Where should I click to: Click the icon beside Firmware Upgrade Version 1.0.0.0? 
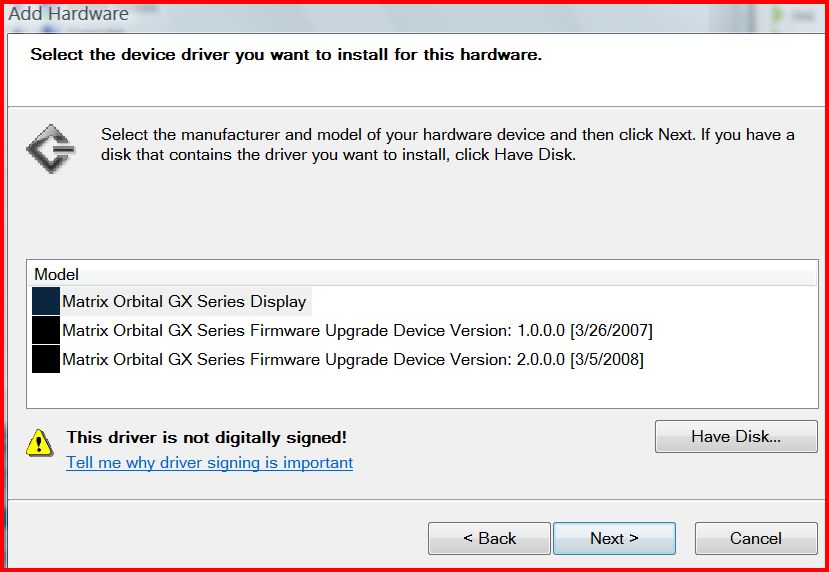coord(46,330)
